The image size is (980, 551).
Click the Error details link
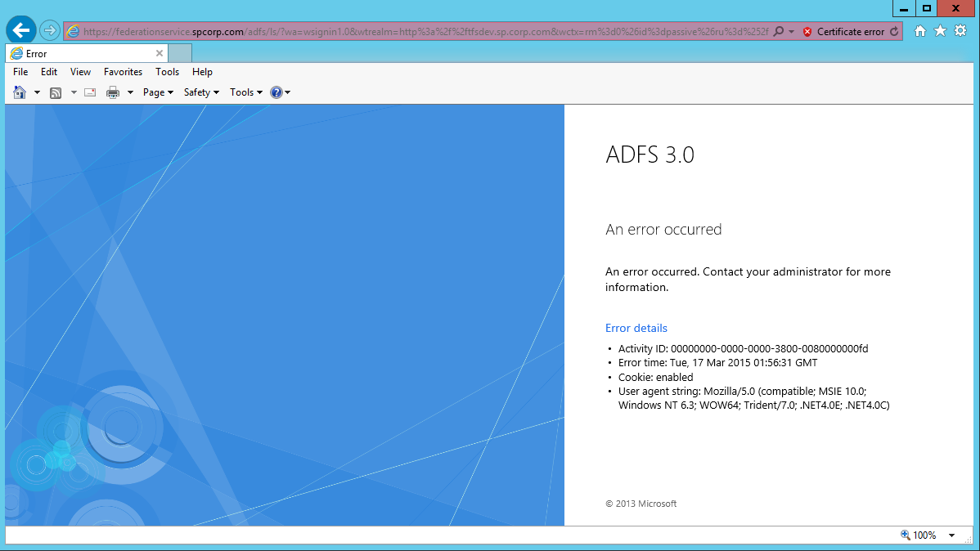636,328
